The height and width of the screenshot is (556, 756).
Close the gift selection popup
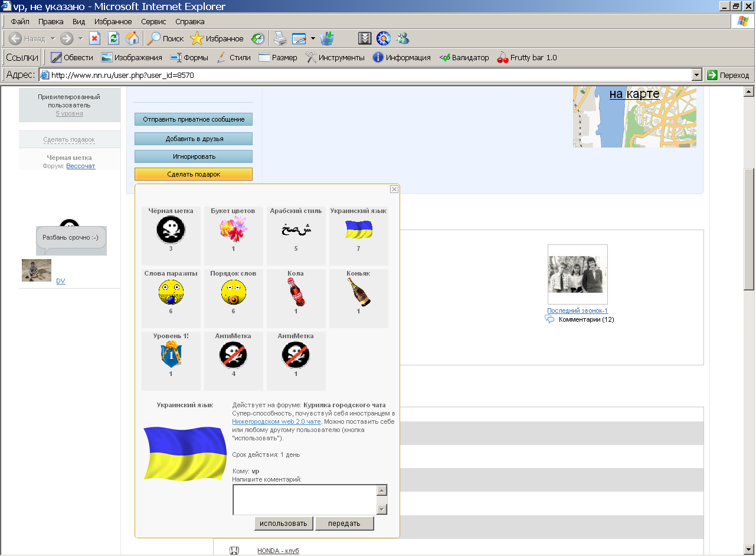pos(394,189)
